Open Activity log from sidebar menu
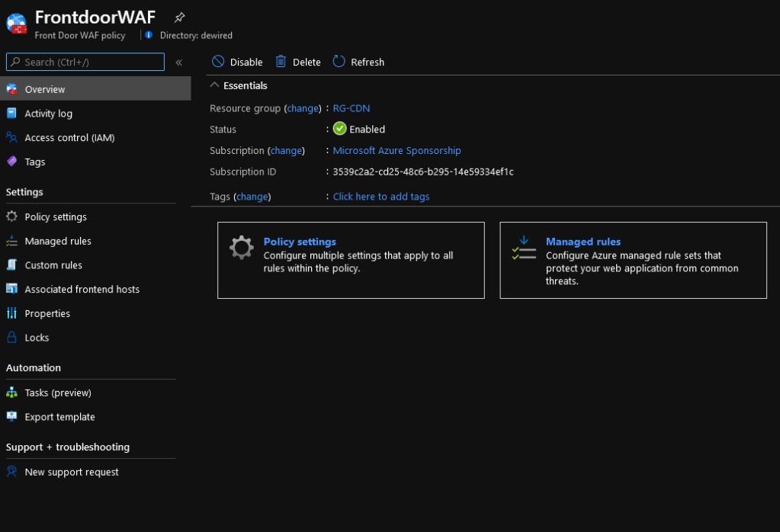 [48, 114]
